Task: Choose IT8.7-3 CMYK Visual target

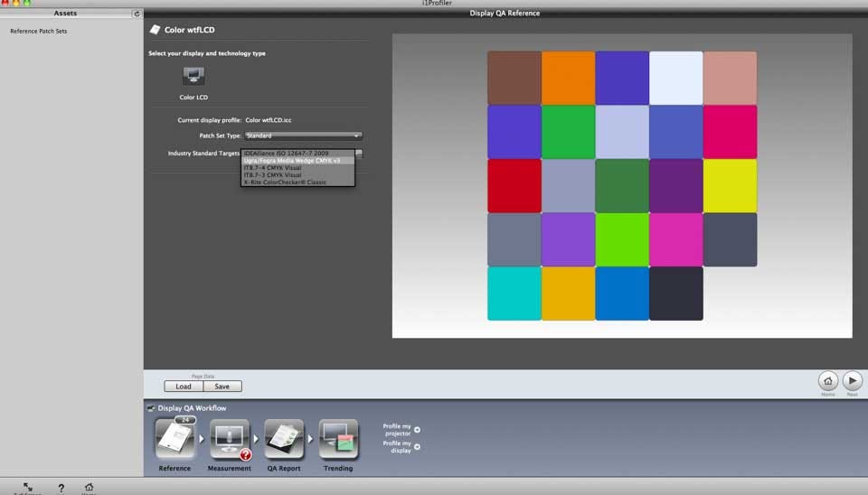Action: point(297,174)
